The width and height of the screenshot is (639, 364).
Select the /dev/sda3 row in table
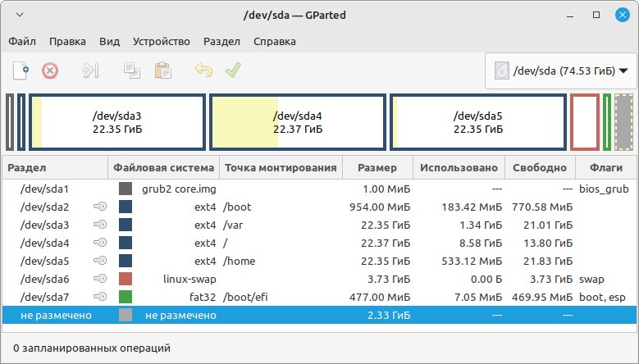click(x=320, y=225)
